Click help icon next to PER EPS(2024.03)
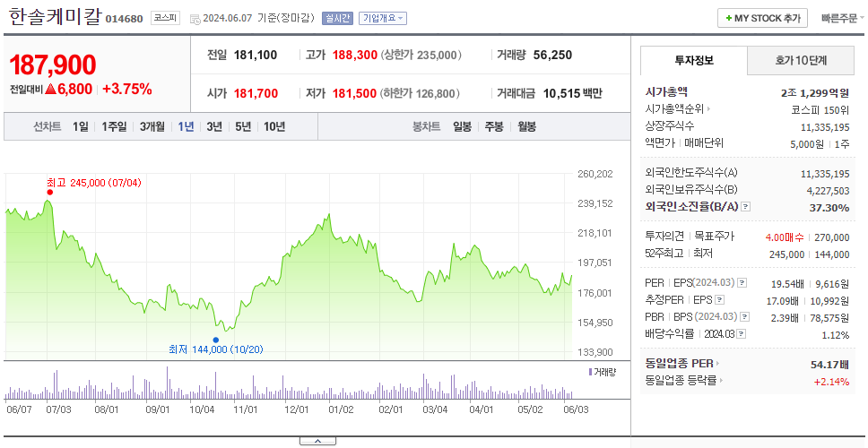Screen dimensions: 868x448 (x=742, y=283)
